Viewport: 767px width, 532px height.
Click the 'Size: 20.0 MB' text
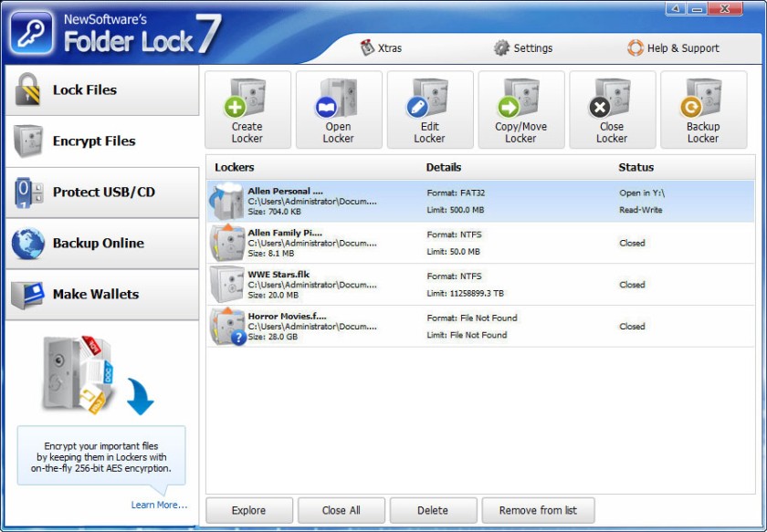[x=273, y=295]
